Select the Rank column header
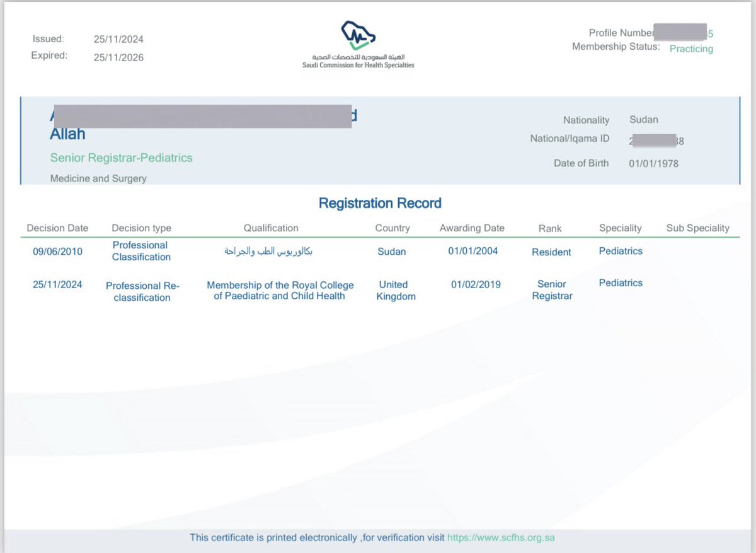This screenshot has width=756, height=553. (550, 228)
